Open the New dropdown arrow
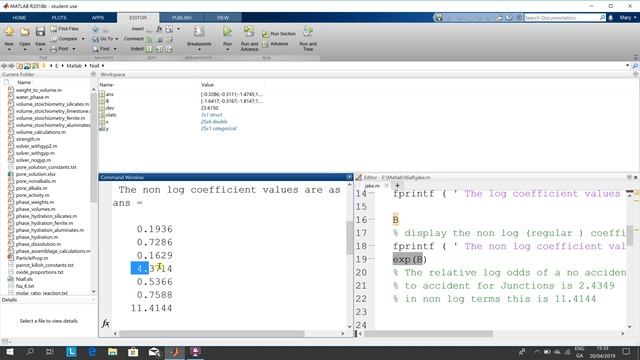This screenshot has height=360, width=640. [9, 49]
